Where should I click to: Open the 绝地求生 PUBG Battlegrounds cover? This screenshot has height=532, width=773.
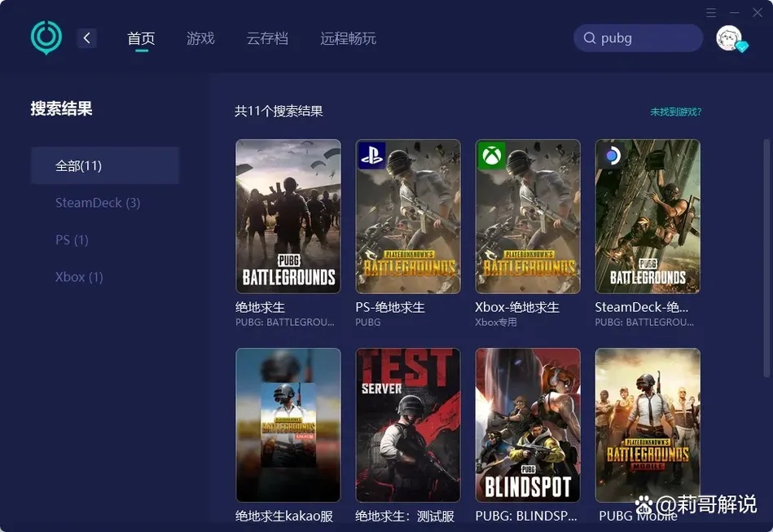tap(288, 217)
